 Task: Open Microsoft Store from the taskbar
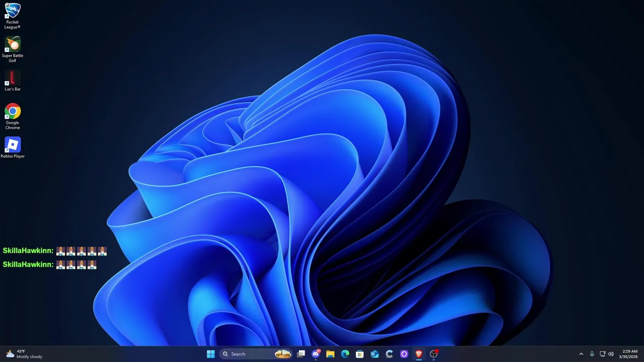(x=360, y=354)
